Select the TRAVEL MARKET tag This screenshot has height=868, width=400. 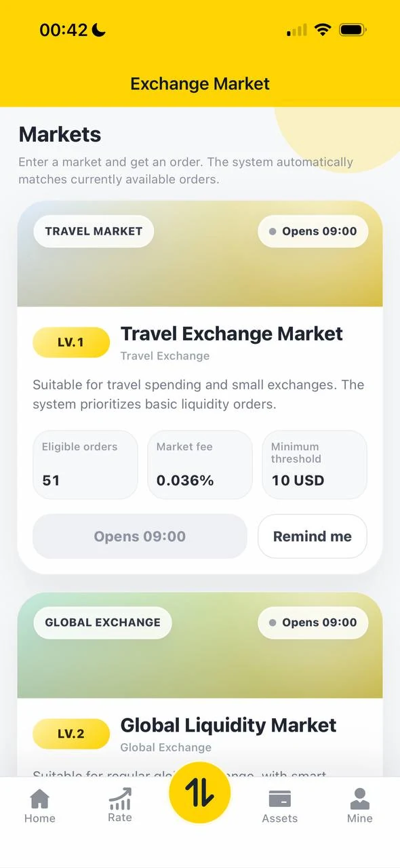pyautogui.click(x=94, y=231)
